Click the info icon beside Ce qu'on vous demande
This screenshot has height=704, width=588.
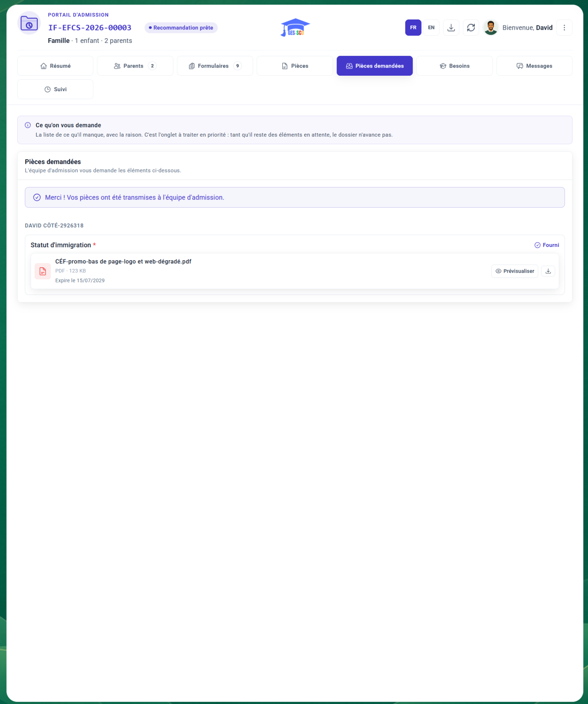click(28, 125)
